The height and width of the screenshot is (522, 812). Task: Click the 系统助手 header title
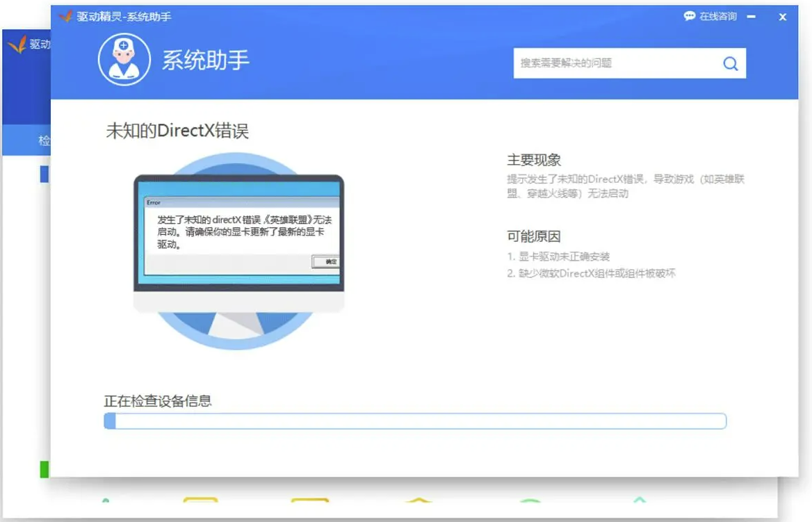point(206,60)
